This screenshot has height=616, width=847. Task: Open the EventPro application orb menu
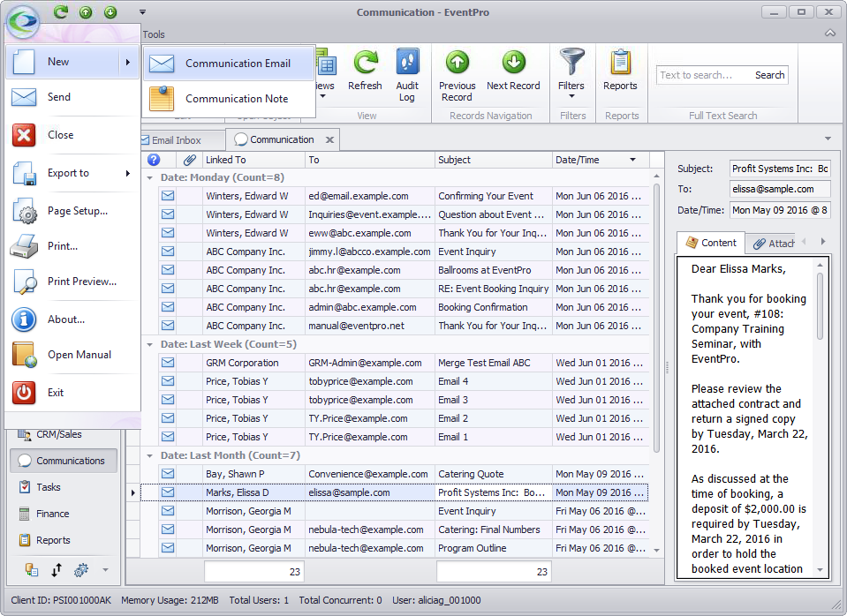pyautogui.click(x=23, y=20)
